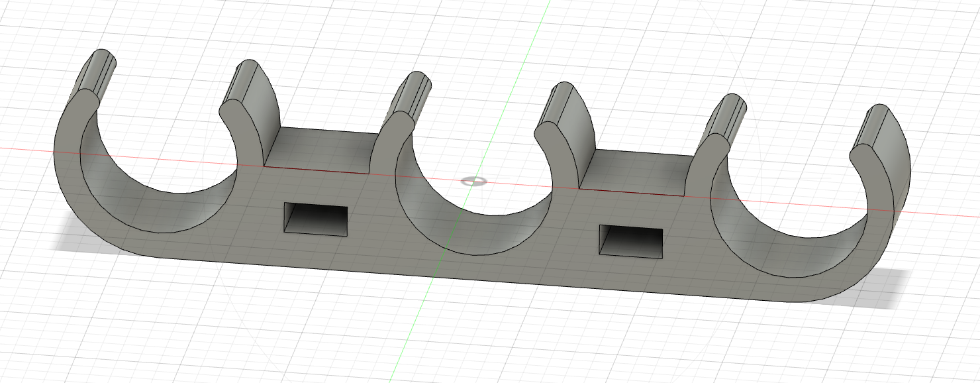Select the flat platform face above the right cutout
This screenshot has height=383, width=980.
638,172
